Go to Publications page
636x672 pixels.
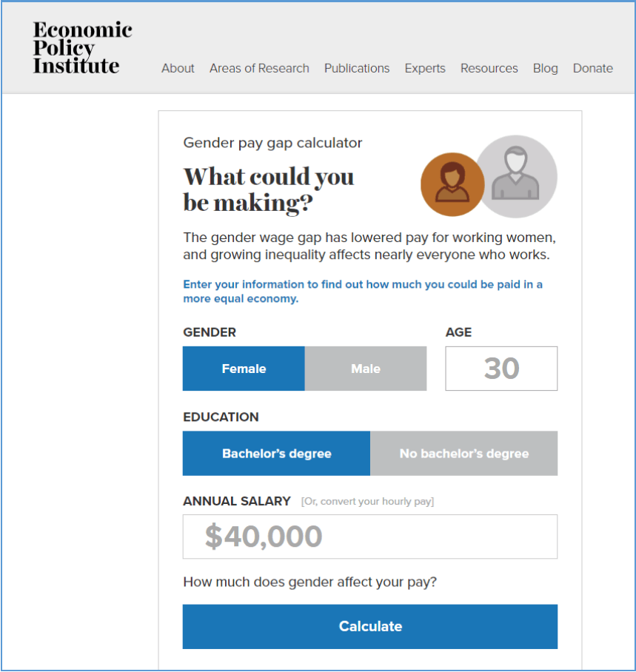pyautogui.click(x=357, y=68)
